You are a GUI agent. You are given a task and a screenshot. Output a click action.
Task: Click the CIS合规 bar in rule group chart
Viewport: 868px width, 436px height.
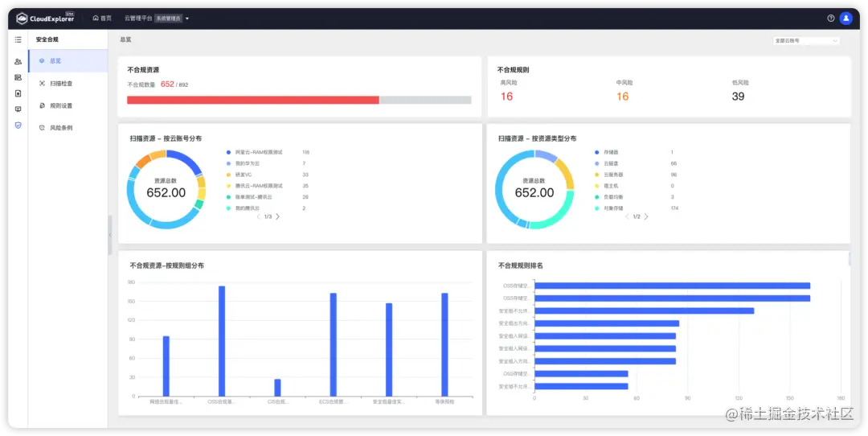click(x=277, y=388)
